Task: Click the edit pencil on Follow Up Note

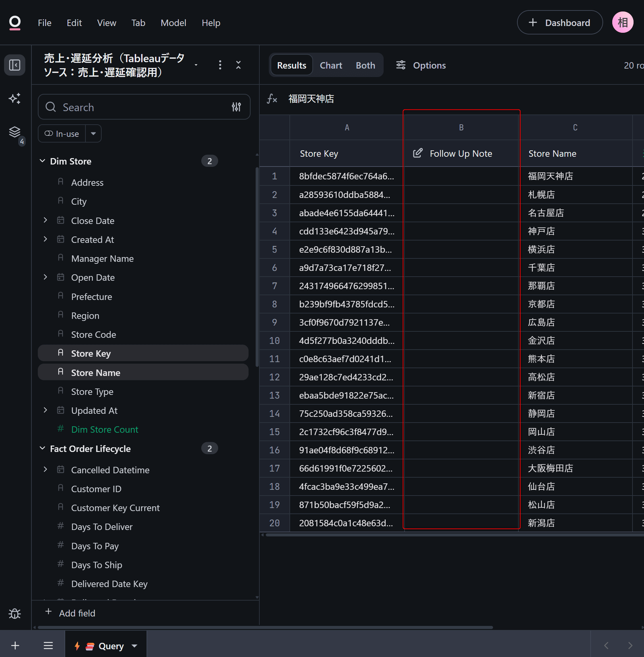Action: point(418,153)
